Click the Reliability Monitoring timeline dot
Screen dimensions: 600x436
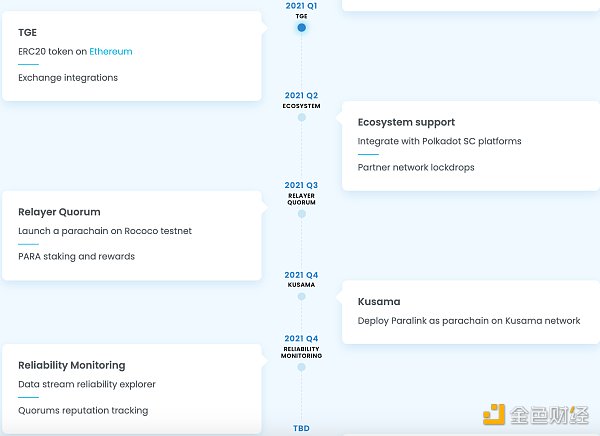coord(301,367)
